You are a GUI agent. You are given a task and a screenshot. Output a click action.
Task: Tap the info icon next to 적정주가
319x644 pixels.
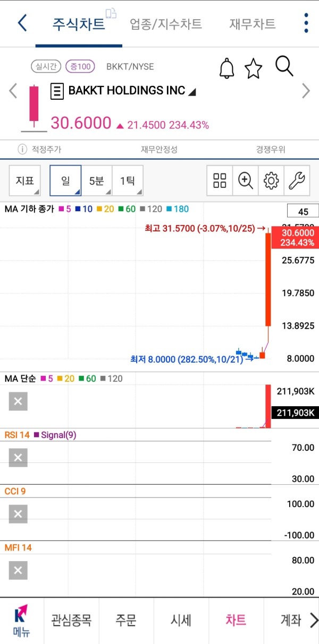coord(22,150)
